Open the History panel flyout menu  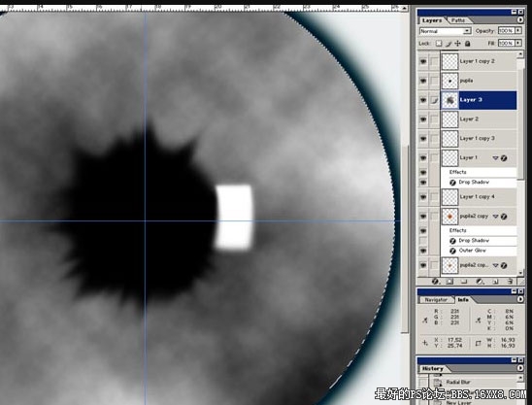[520, 368]
